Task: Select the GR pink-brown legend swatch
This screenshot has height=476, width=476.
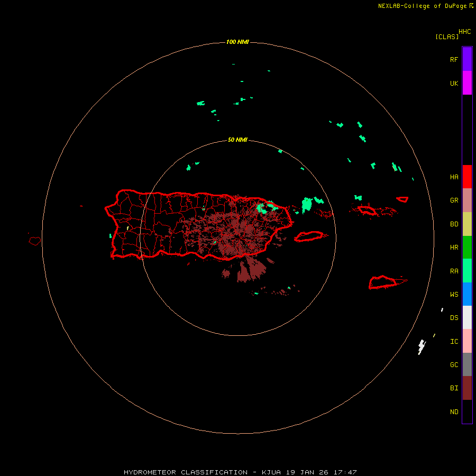Action: click(467, 200)
